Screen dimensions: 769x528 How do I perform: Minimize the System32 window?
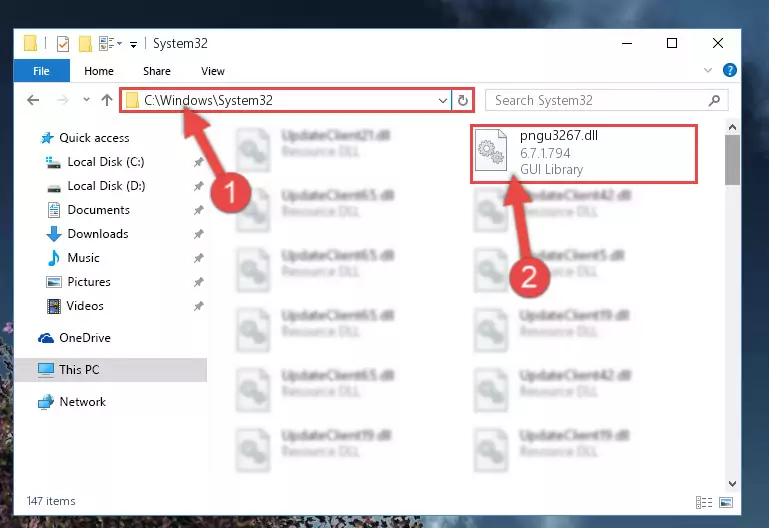[627, 43]
